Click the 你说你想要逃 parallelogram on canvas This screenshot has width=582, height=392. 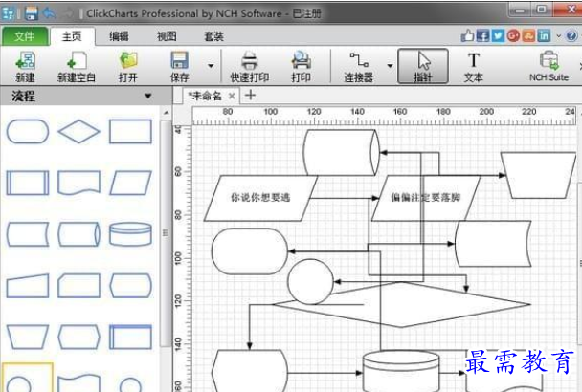tap(260, 198)
